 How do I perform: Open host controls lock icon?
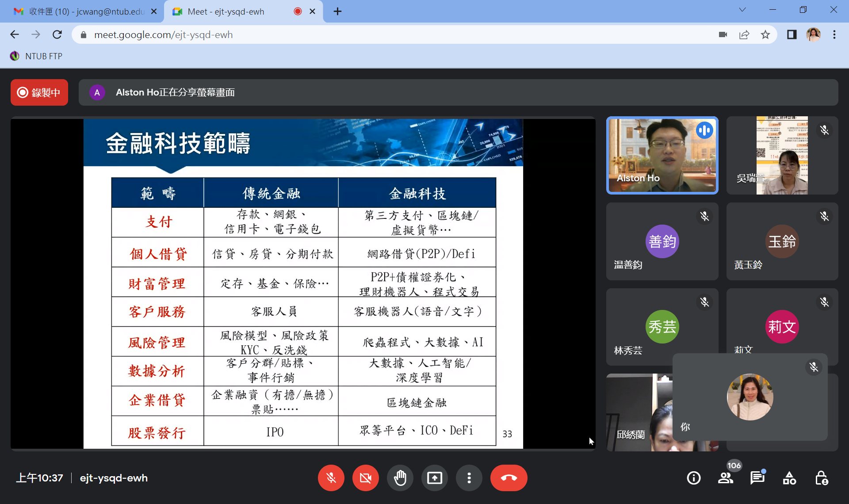pyautogui.click(x=821, y=478)
